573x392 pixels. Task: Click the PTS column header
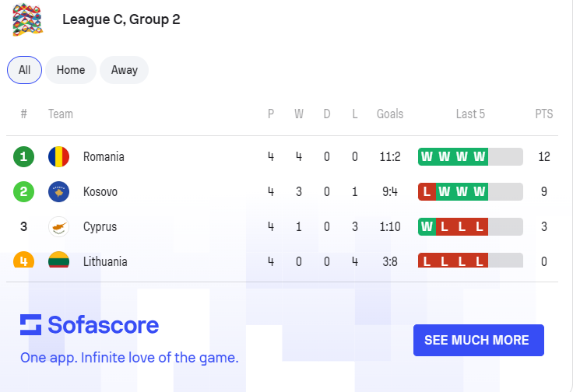[x=544, y=114]
